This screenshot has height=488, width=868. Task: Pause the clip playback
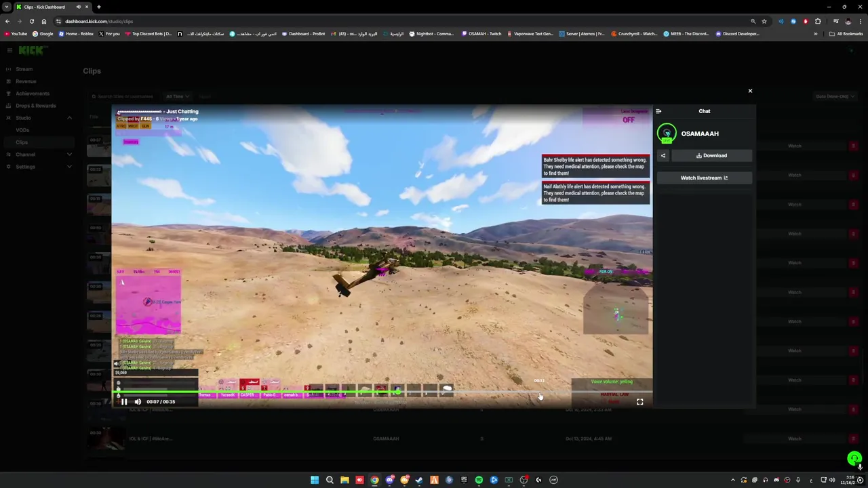coord(124,402)
